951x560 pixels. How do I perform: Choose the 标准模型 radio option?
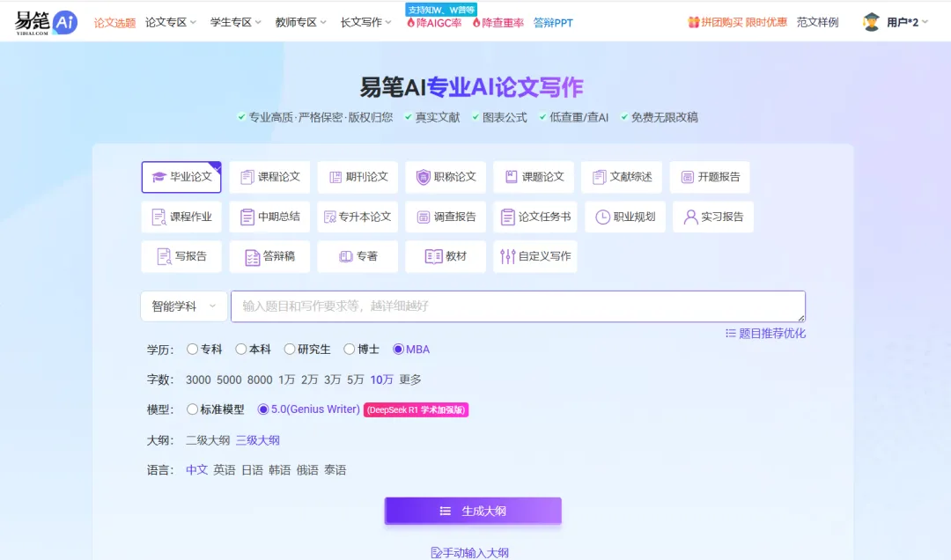192,409
